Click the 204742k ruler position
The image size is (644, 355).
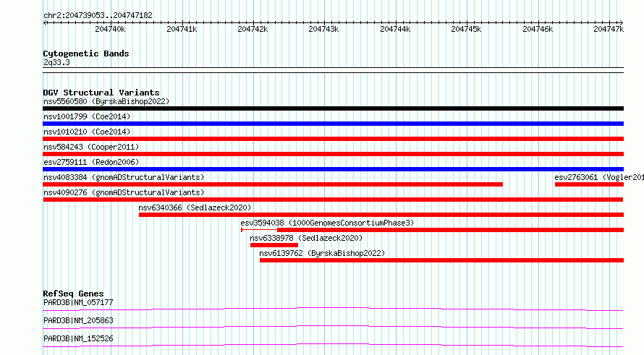253,29
